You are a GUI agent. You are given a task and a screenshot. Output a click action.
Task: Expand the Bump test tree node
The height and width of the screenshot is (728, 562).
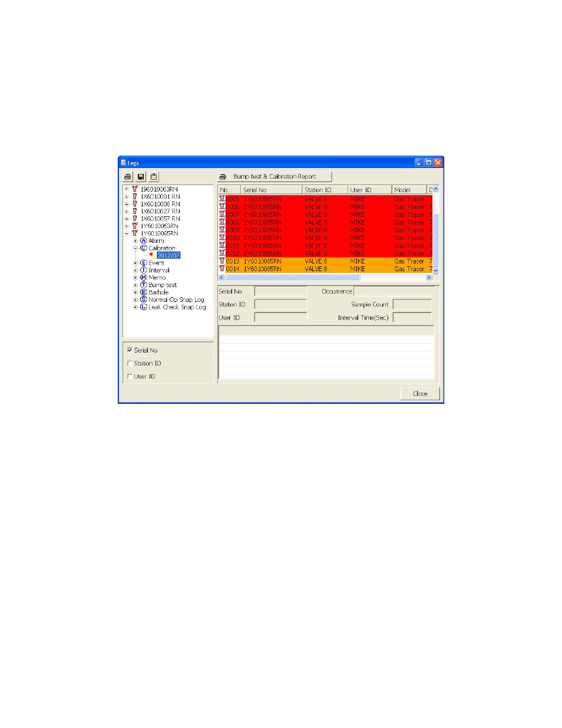[135, 285]
